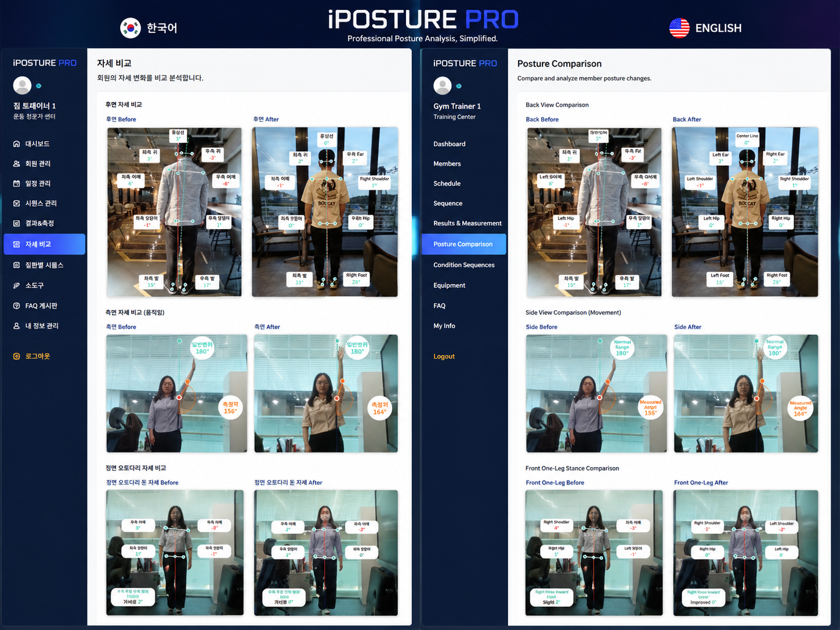The image size is (840, 630).
Task: Click the home icon beside 대시보드
Action: tap(16, 144)
